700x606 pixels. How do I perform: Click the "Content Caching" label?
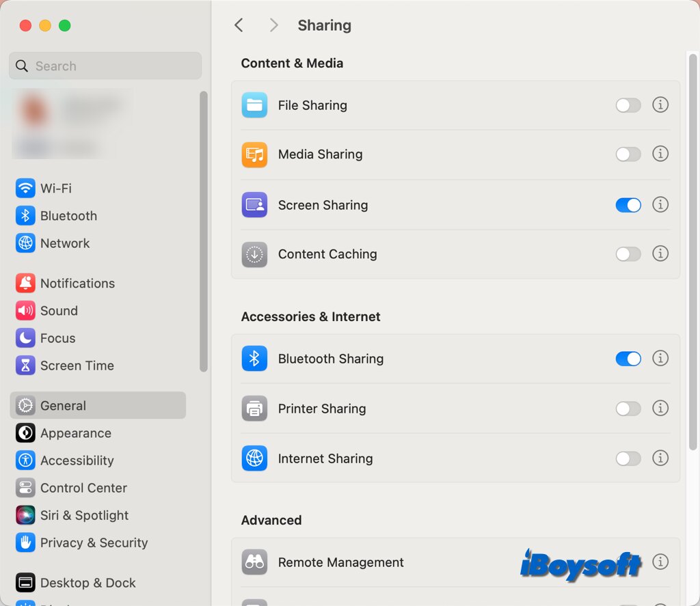click(327, 254)
